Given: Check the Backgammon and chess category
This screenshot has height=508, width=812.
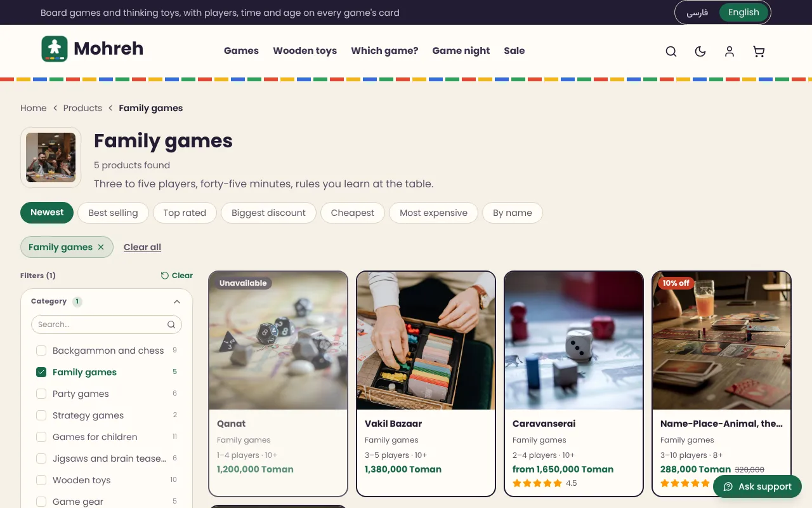Looking at the screenshot, I should tap(41, 351).
